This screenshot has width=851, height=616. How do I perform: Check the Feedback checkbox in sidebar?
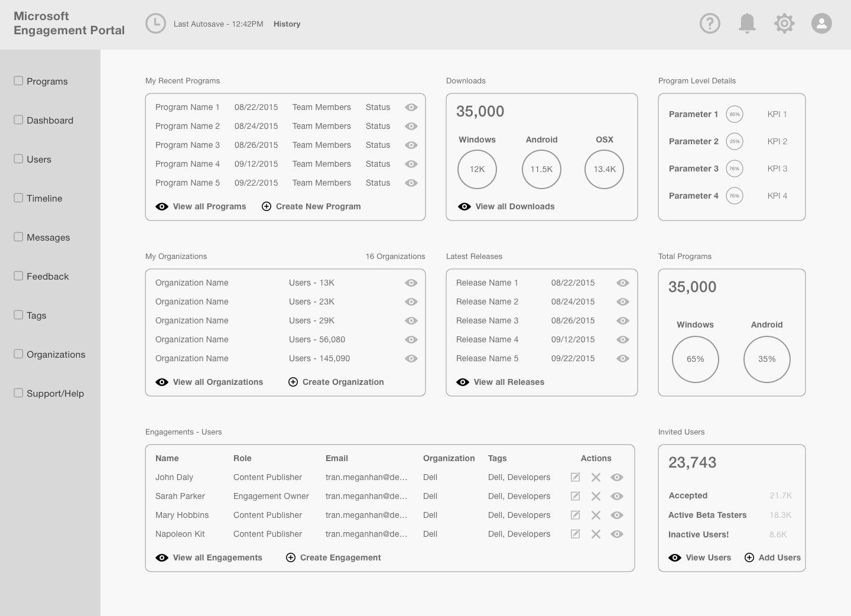click(x=18, y=275)
